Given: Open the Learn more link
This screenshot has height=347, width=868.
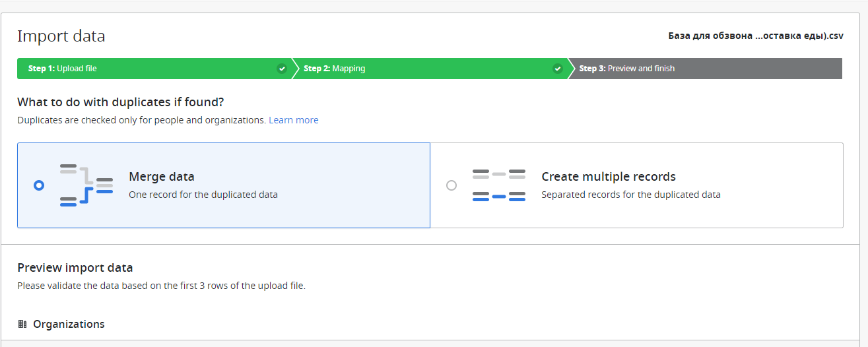Looking at the screenshot, I should click(294, 120).
